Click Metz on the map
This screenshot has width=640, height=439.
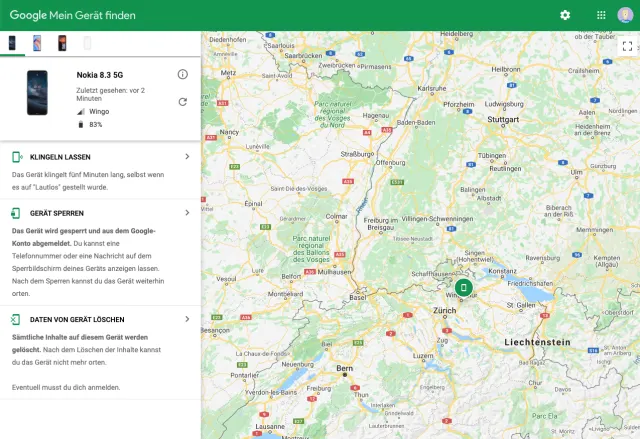[228, 73]
